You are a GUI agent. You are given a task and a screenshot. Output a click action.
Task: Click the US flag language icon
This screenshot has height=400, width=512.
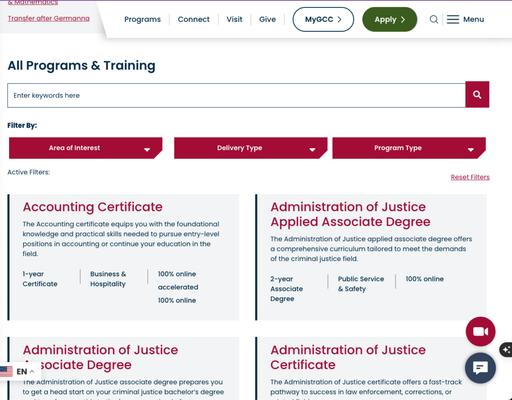[6, 371]
